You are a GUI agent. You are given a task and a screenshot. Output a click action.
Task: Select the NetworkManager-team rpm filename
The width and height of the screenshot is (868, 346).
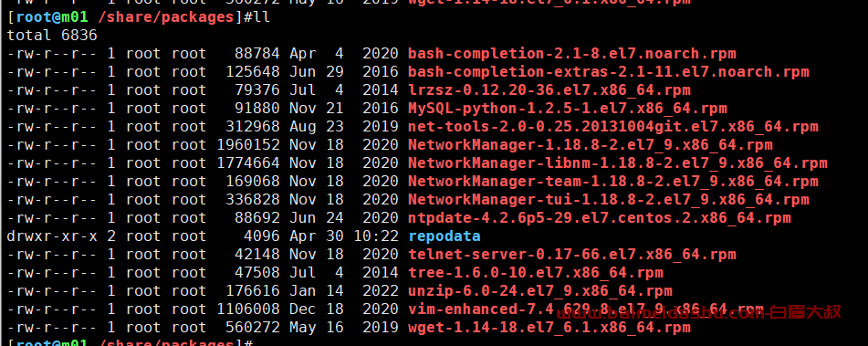click(x=612, y=183)
